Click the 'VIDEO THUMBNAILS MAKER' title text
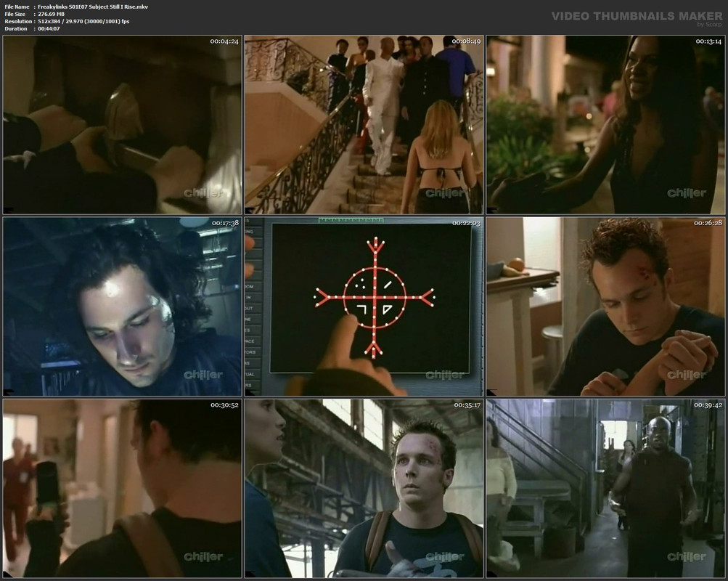This screenshot has width=728, height=581. point(637,16)
